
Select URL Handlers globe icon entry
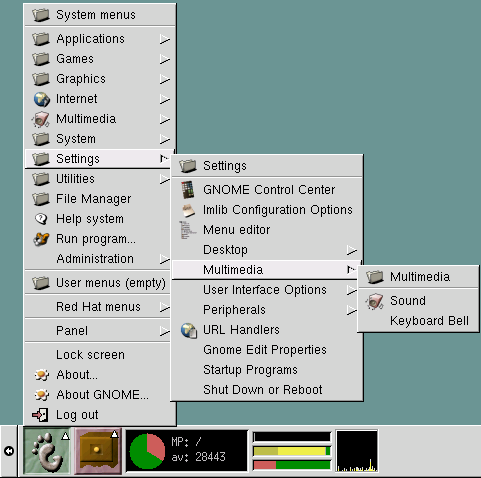[189, 330]
